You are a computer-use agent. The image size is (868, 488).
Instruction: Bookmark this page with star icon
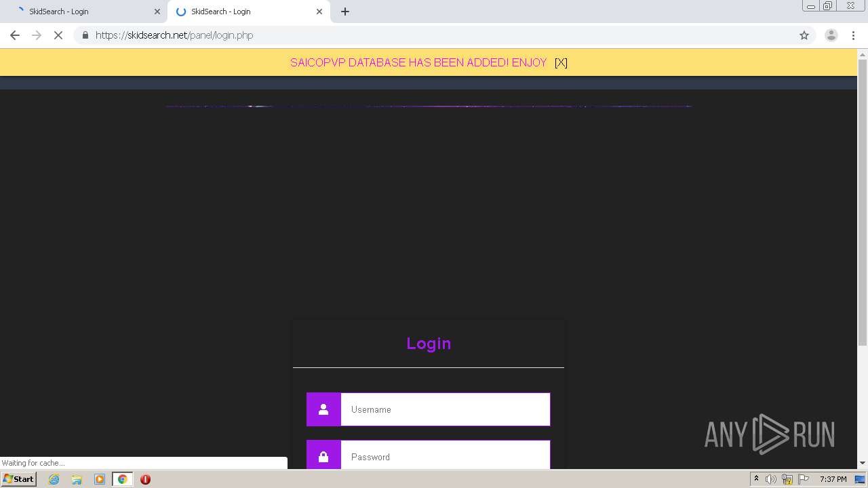[804, 35]
